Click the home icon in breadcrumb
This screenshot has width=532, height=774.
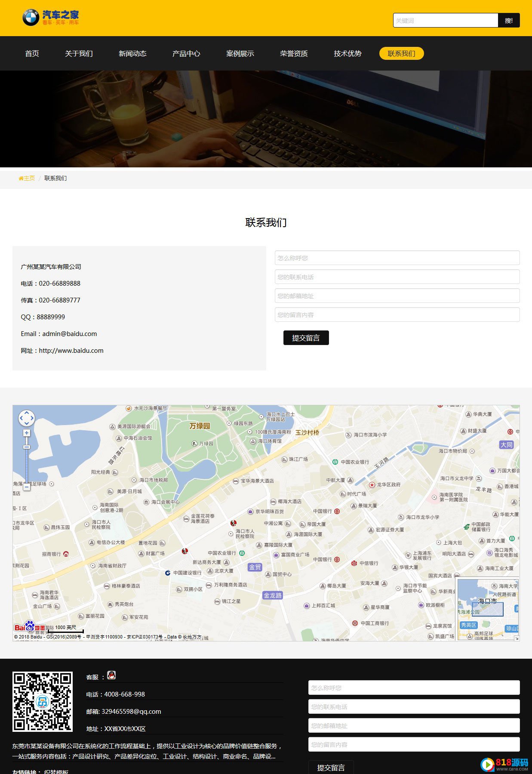pyautogui.click(x=21, y=178)
